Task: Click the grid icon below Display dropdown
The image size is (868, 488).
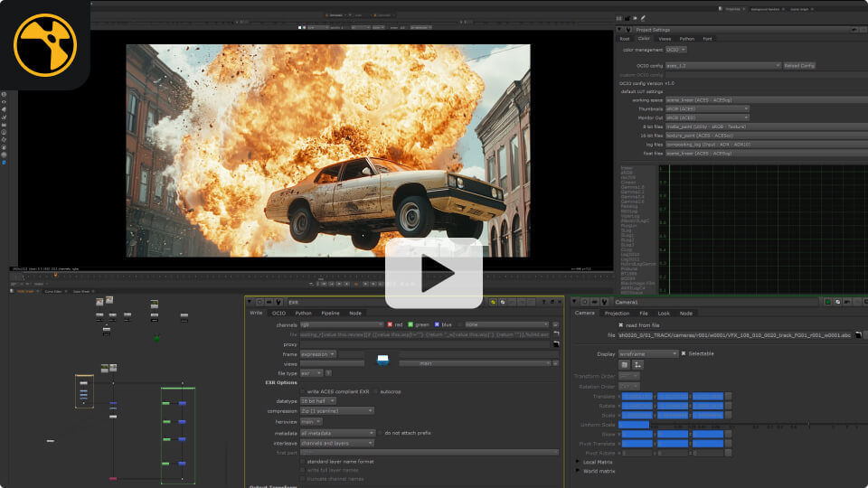Action: tap(625, 363)
